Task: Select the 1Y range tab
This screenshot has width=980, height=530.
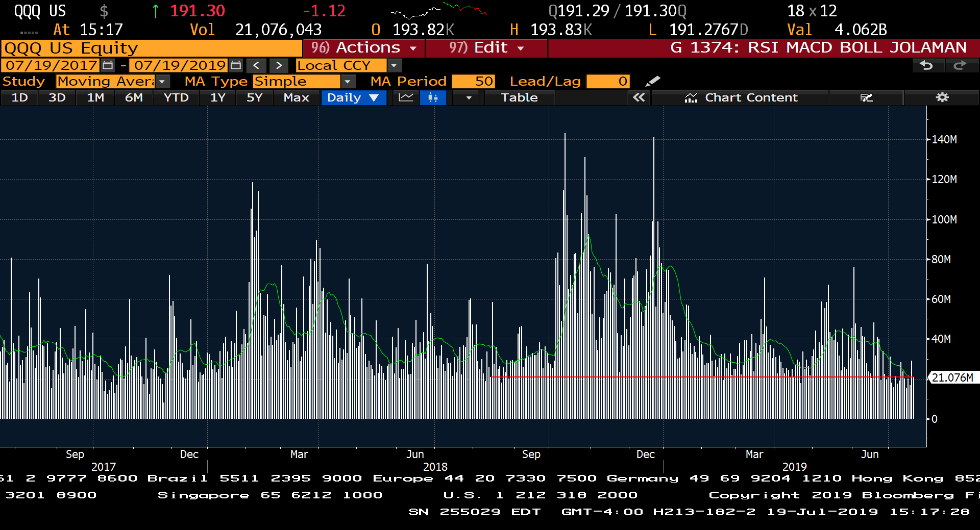Action: (218, 97)
